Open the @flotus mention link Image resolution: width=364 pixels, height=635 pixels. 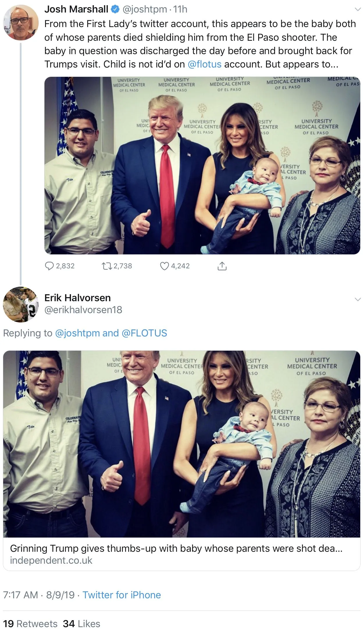[204, 64]
